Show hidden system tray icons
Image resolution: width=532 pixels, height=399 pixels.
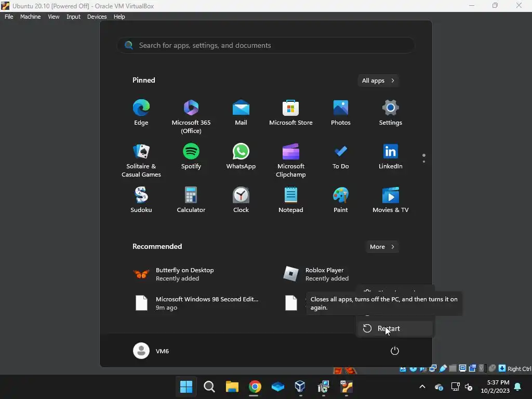pyautogui.click(x=422, y=387)
